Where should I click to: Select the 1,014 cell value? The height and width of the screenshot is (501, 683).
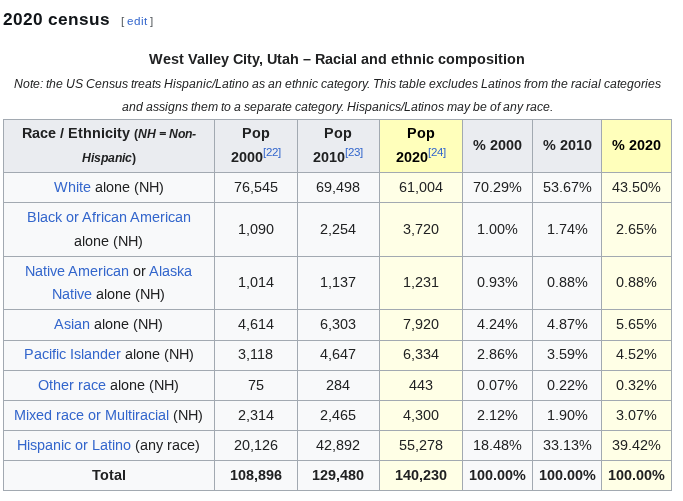tap(256, 282)
